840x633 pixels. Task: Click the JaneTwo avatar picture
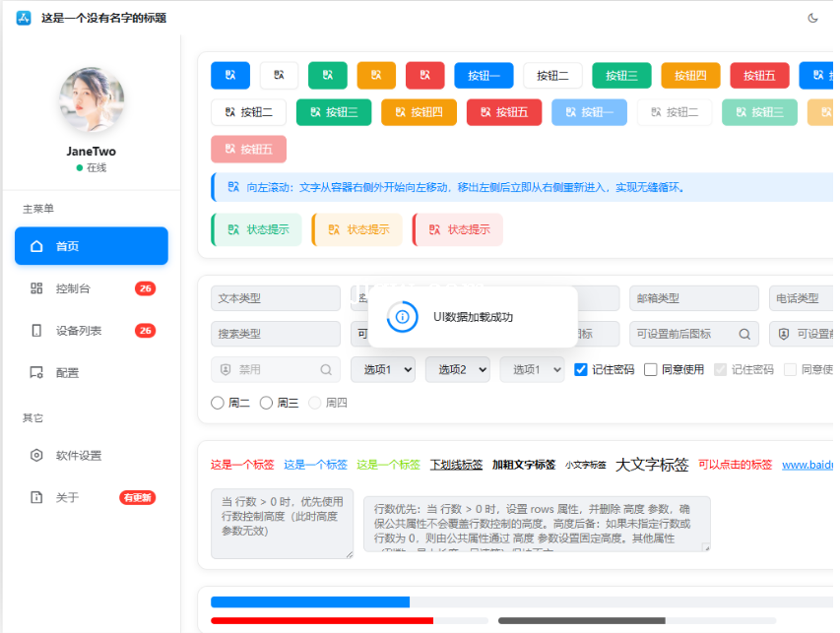point(92,99)
